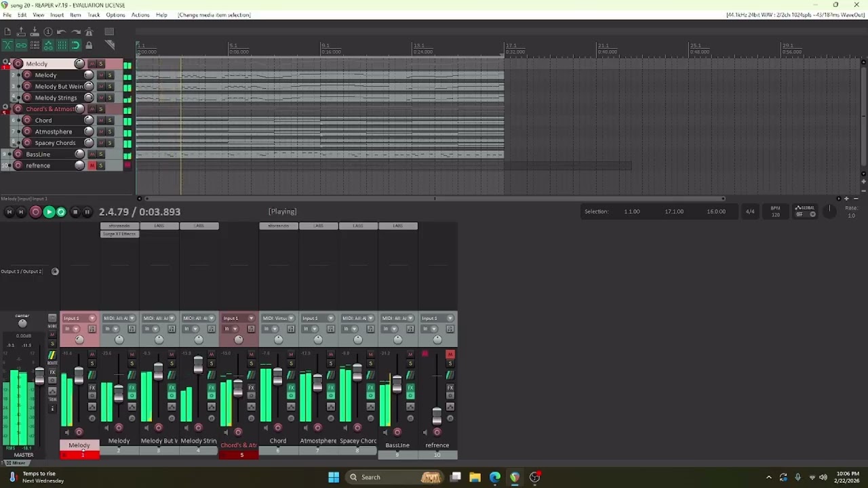Collapse the Melody folder track
Viewport: 868px width, 488px height.
click(x=6, y=61)
